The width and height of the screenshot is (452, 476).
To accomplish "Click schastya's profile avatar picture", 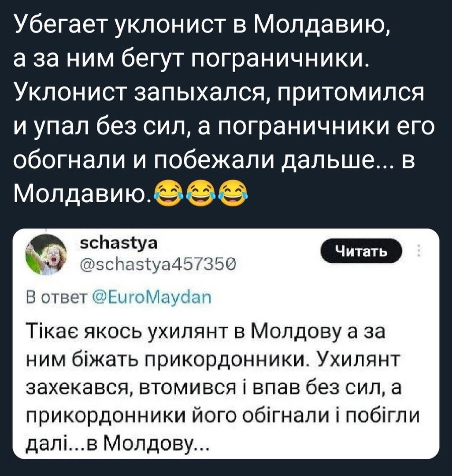I will click(46, 255).
